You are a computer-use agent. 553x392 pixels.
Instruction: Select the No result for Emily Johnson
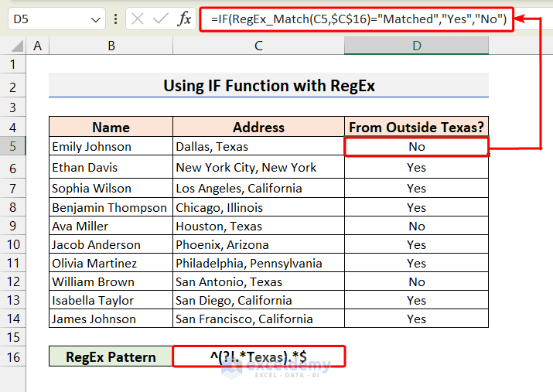tap(417, 146)
